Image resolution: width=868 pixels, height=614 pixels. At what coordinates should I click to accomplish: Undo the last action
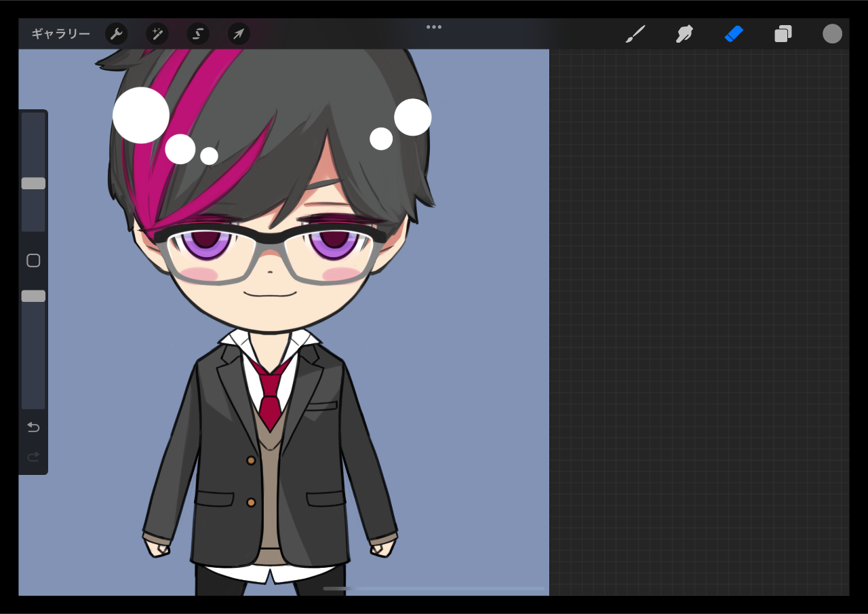tap(33, 427)
